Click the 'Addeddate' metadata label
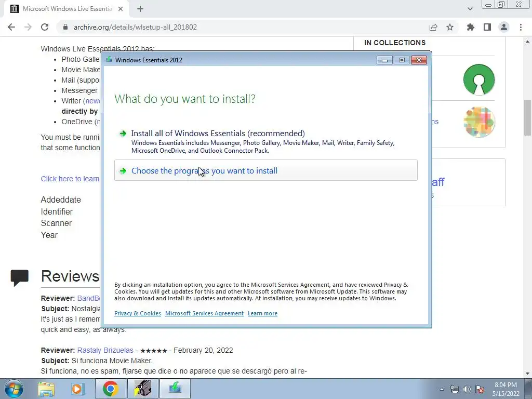532x399 pixels. coord(61,199)
